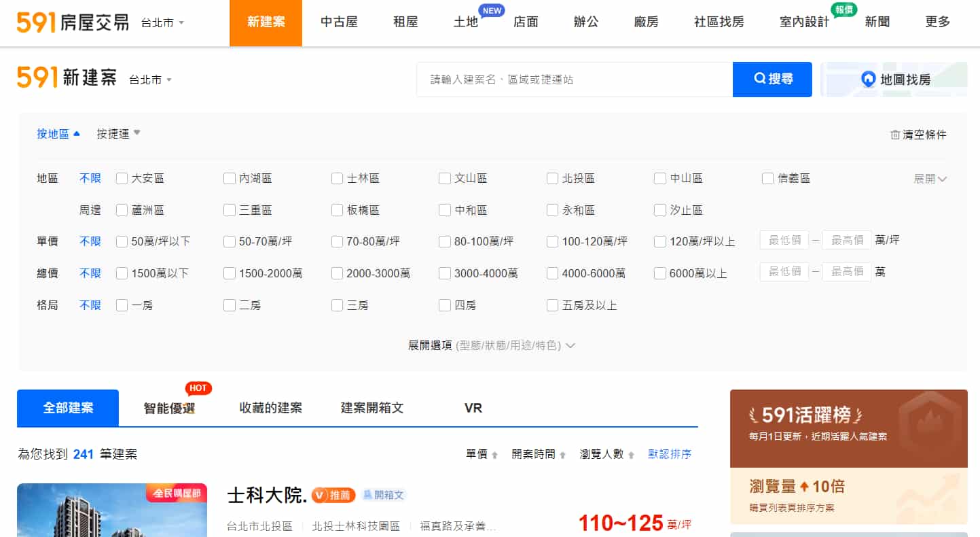Click the HOT badge on 智能優選
This screenshot has width=980, height=537.
tap(198, 388)
